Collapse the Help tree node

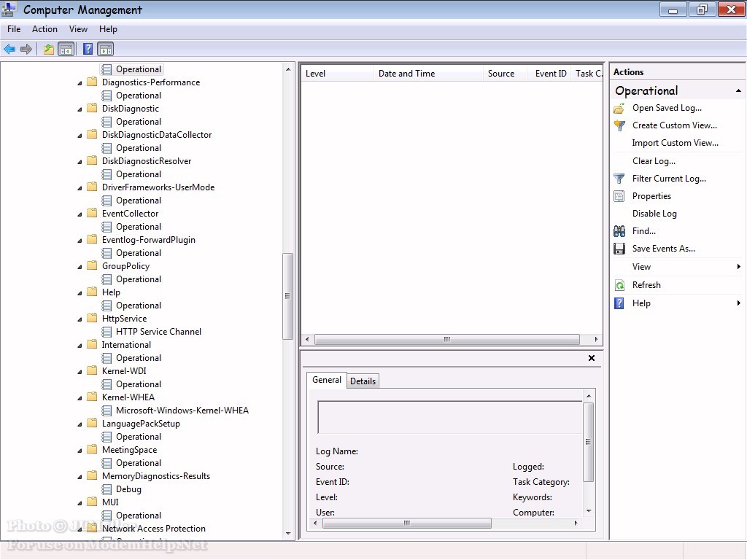tap(80, 293)
